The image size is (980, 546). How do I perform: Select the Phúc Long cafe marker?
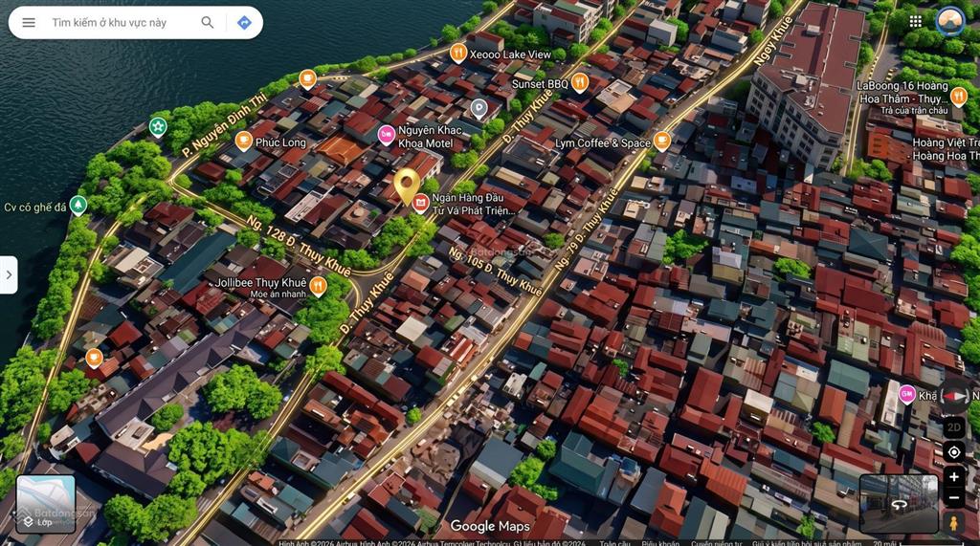pos(244,142)
